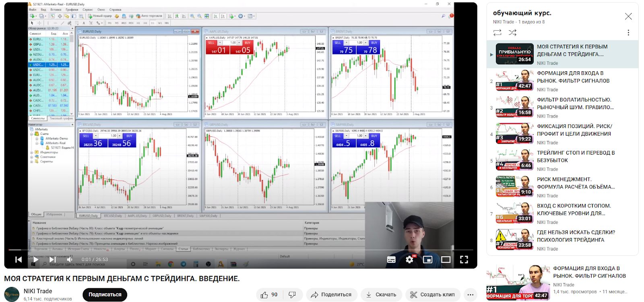Switch to BTCUSD,Daily chart tab
This screenshot has width=644, height=302.
[x=113, y=216]
